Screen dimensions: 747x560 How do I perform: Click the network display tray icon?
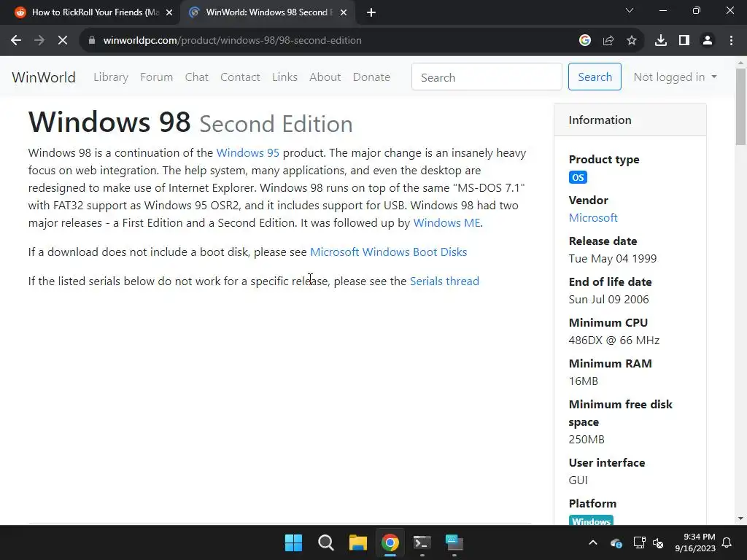point(639,542)
